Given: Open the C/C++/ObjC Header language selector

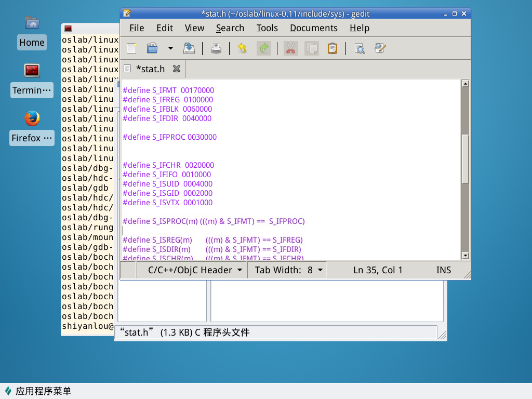Looking at the screenshot, I should tap(195, 270).
